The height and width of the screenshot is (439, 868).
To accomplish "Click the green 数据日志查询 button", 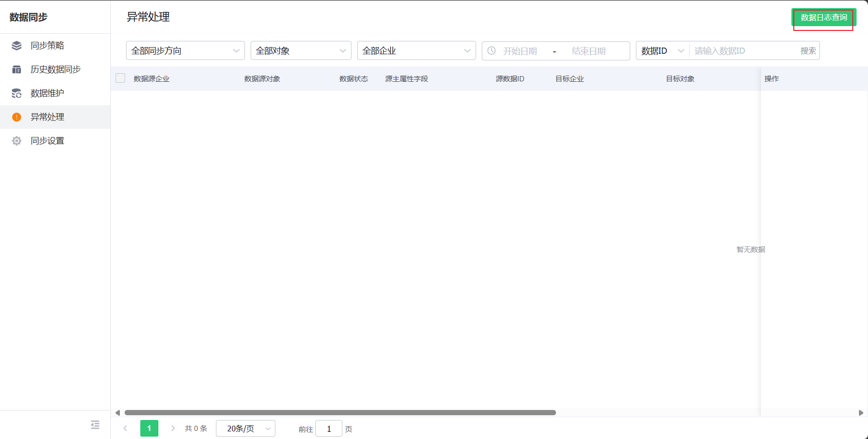I will pyautogui.click(x=823, y=17).
